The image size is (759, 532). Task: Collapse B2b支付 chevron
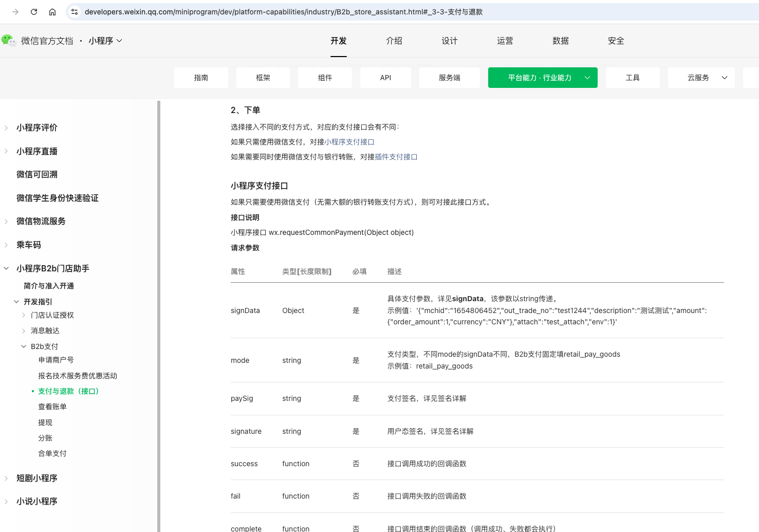pos(24,346)
